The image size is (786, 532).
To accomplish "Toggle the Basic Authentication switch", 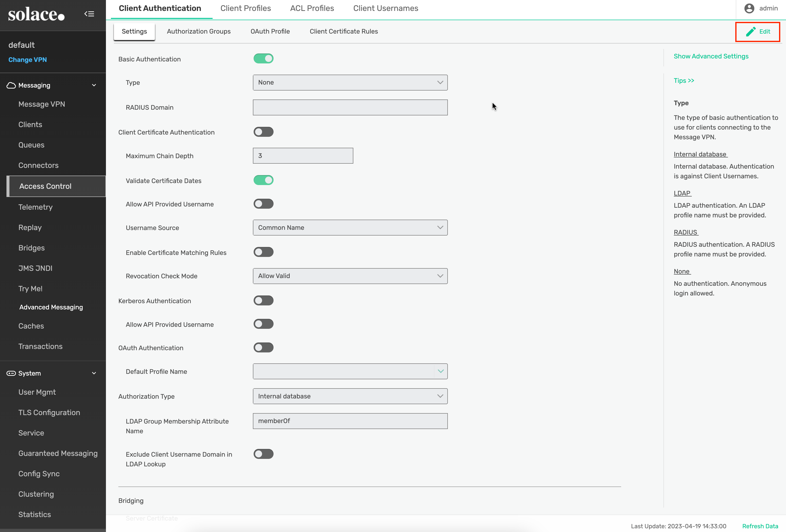I will coord(263,59).
